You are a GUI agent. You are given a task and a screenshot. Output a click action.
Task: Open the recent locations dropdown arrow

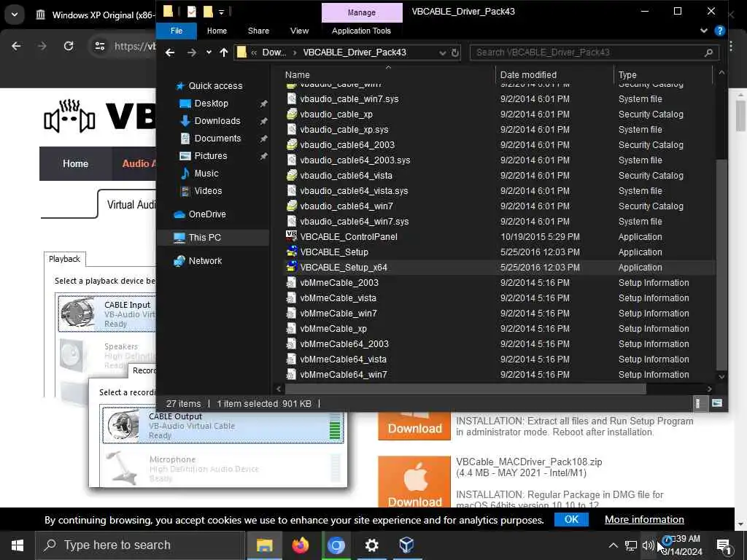(x=209, y=52)
